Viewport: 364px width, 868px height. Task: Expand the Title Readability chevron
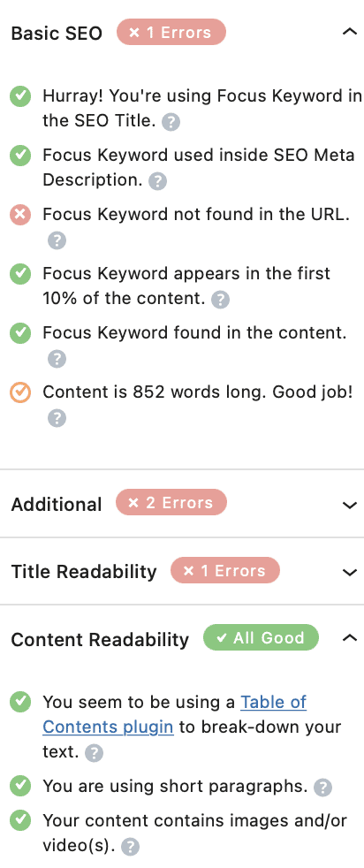pos(350,573)
